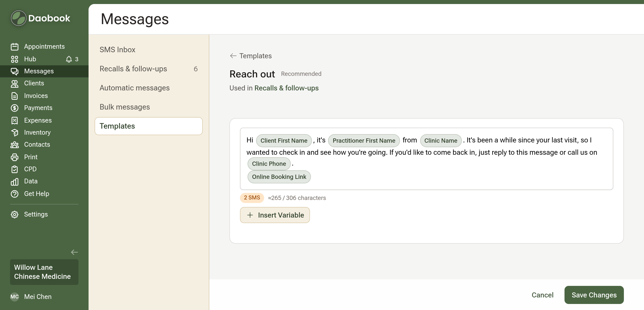This screenshot has width=644, height=310.
Task: Click the Recalls count 6
Action: pos(195,69)
